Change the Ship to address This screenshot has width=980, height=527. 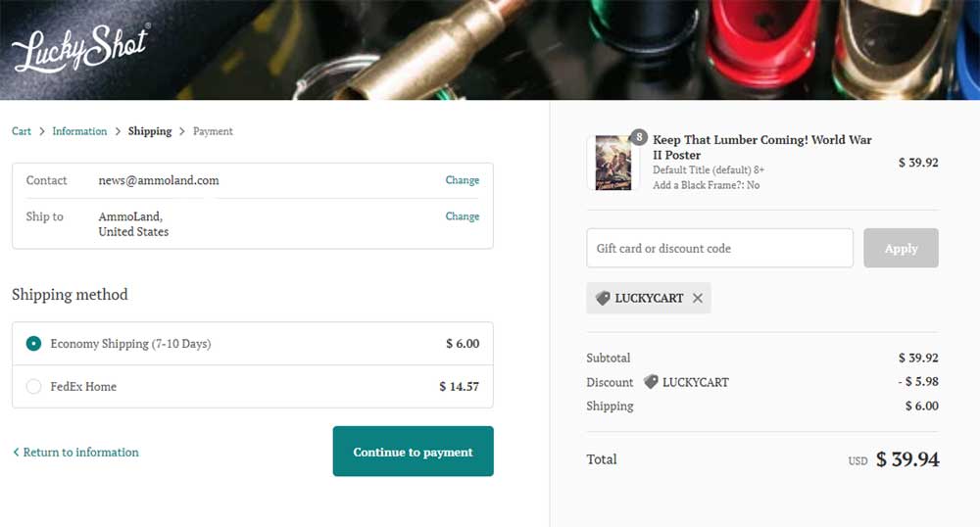pyautogui.click(x=462, y=216)
